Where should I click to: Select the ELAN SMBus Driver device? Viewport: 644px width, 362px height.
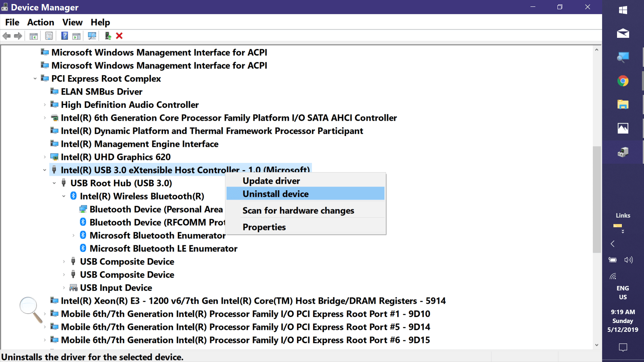101,92
